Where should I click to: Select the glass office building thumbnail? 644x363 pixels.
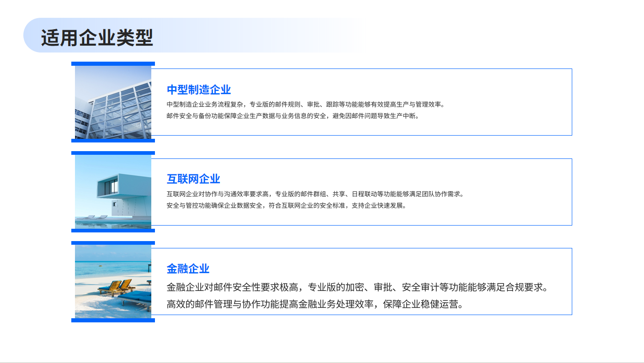pyautogui.click(x=113, y=102)
